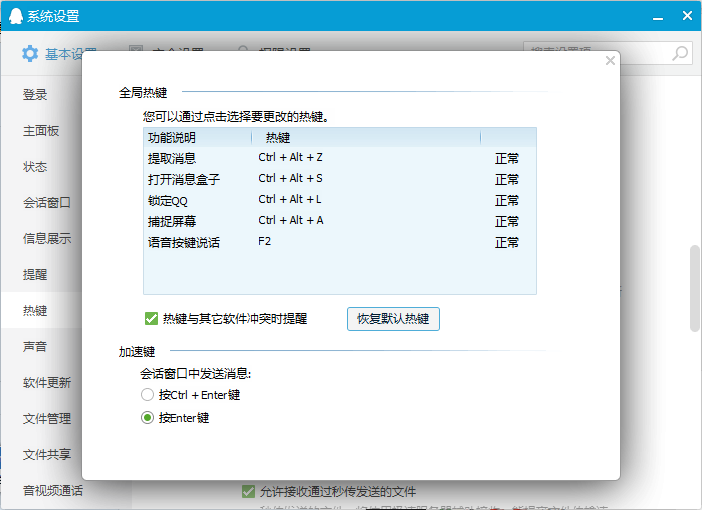Click the Ctrl + Alt + S hotkey value
The width and height of the screenshot is (702, 510).
(x=290, y=178)
